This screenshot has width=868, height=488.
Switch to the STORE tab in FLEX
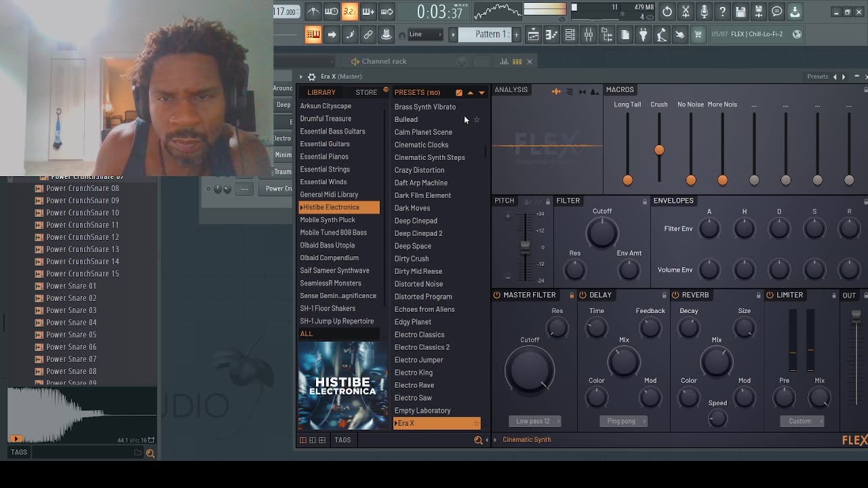click(x=366, y=92)
